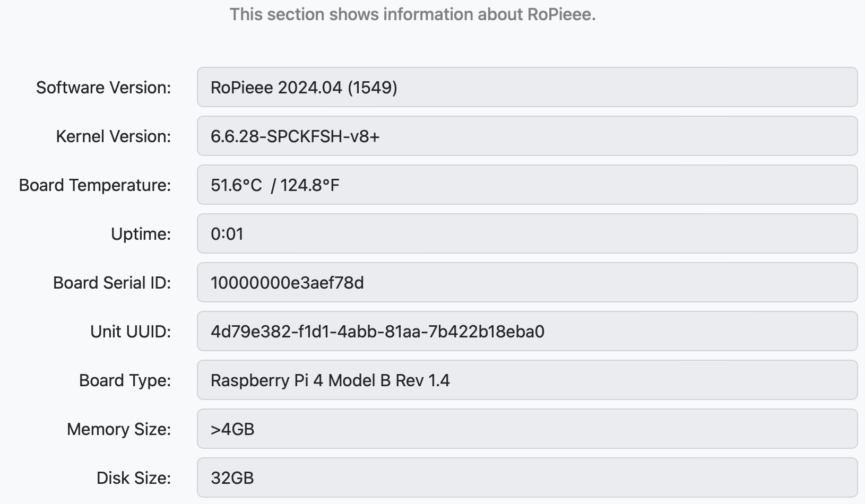Viewport: 865px width, 504px height.
Task: Select the Board Serial ID field
Action: tap(527, 282)
